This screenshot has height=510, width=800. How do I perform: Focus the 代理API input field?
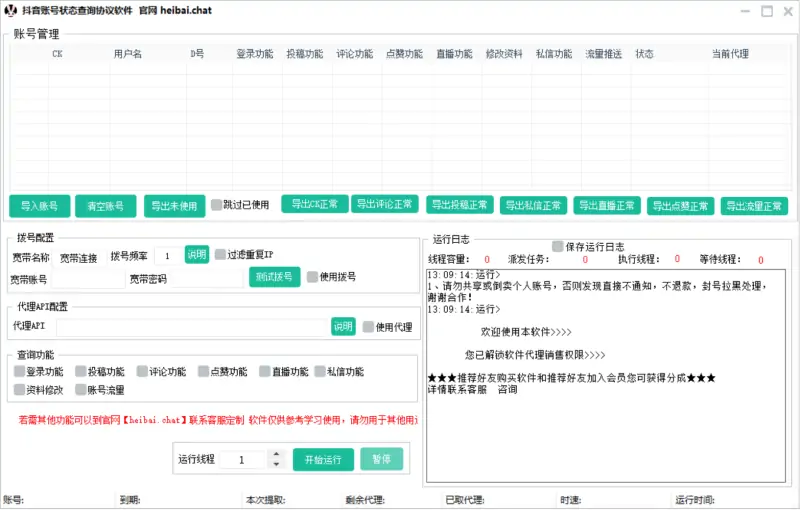192,327
